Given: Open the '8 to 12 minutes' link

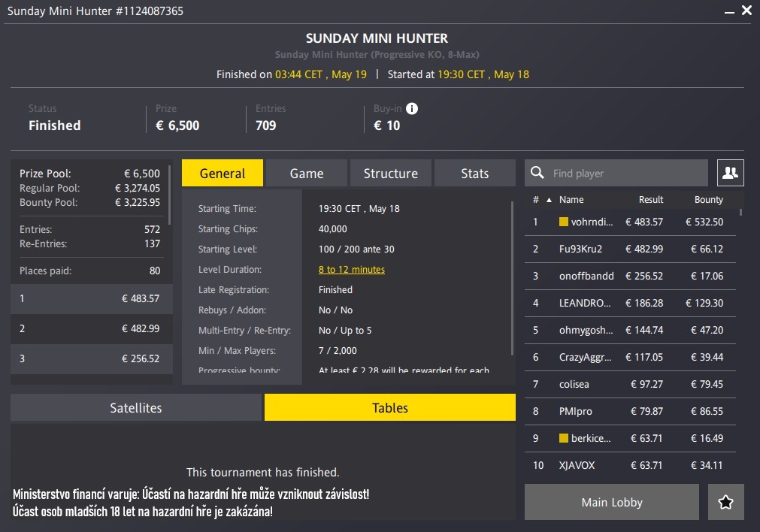Looking at the screenshot, I should 351,270.
